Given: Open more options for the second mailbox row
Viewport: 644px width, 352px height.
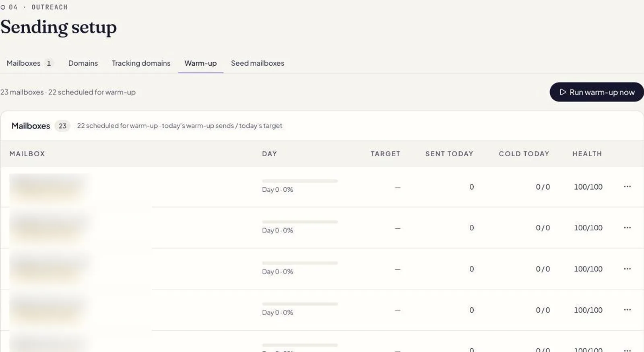Looking at the screenshot, I should 627,228.
